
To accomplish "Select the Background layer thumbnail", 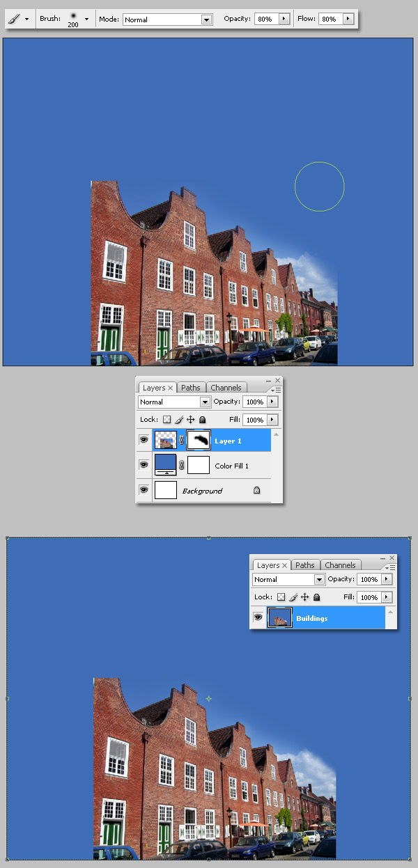I will [165, 489].
